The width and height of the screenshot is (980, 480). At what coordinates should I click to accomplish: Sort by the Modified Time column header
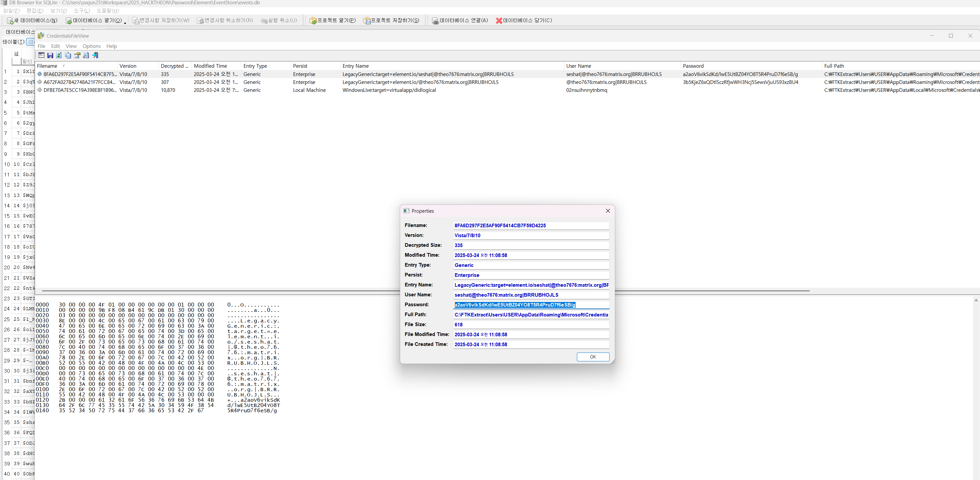point(216,66)
